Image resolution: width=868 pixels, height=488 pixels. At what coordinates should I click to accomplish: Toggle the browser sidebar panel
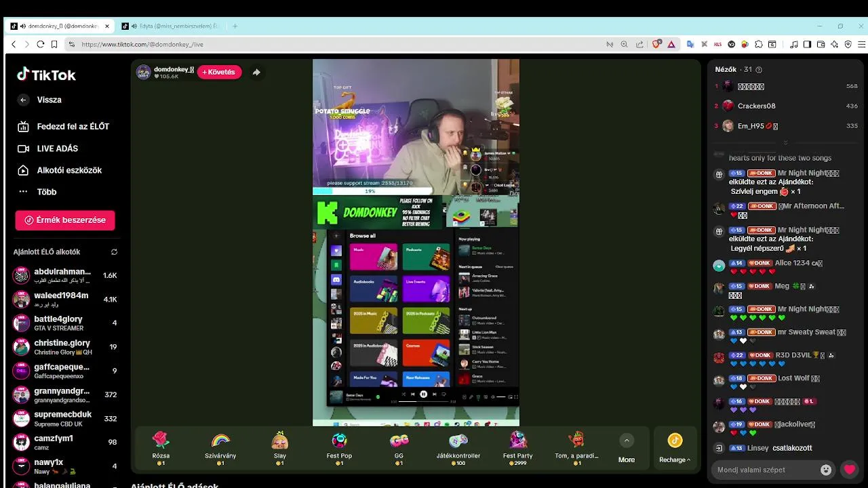tap(807, 44)
